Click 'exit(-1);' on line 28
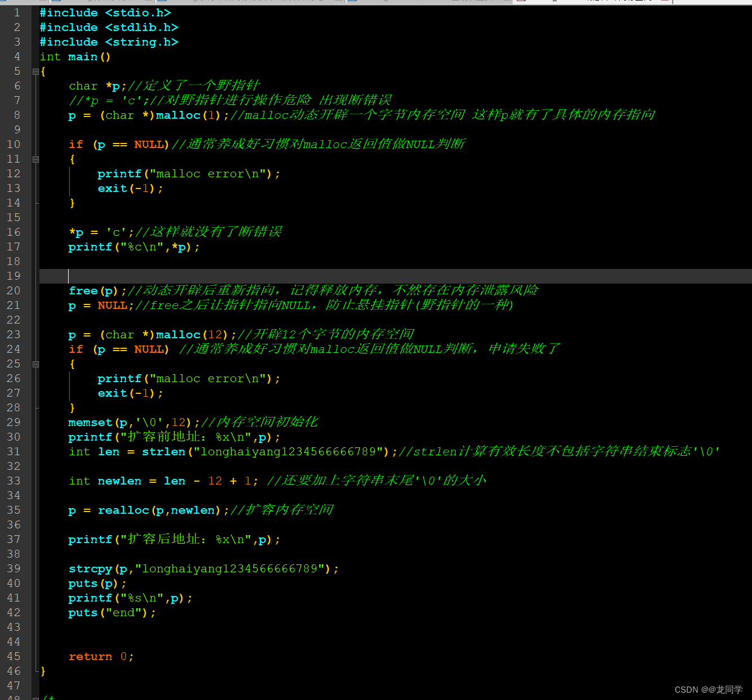The height and width of the screenshot is (700, 752). (x=130, y=393)
